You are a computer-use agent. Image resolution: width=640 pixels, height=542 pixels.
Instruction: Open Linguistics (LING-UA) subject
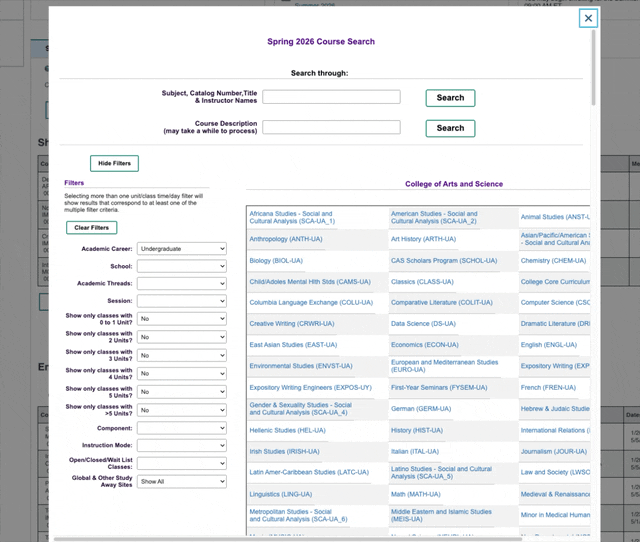(x=281, y=495)
